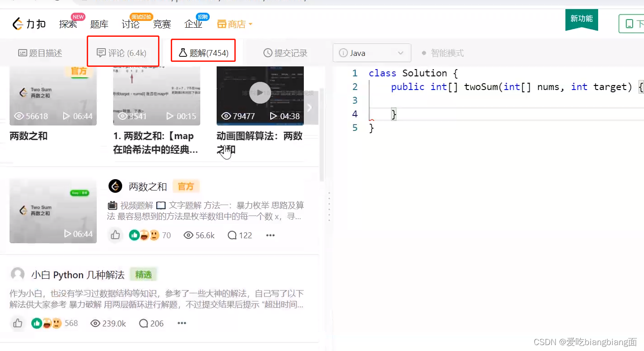Viewport: 644px width, 351px height.
Task: Click the green 新功能 ribbon badge
Action: point(582,20)
